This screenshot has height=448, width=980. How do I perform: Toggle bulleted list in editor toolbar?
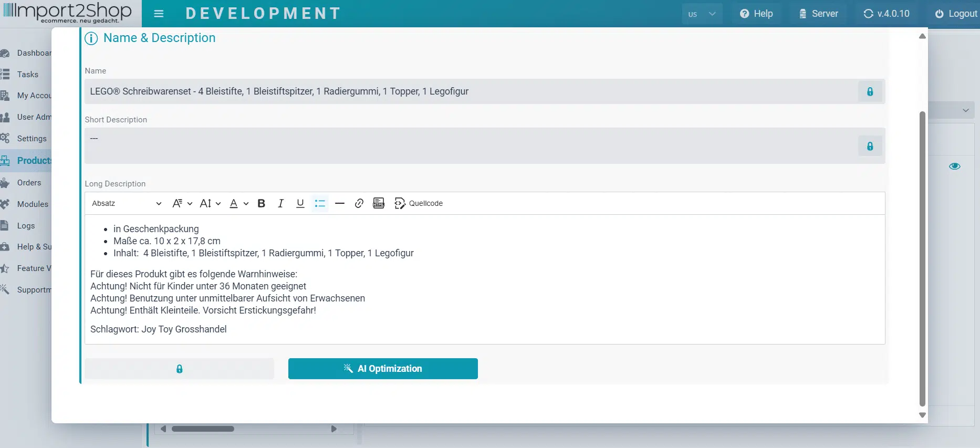[x=320, y=203]
